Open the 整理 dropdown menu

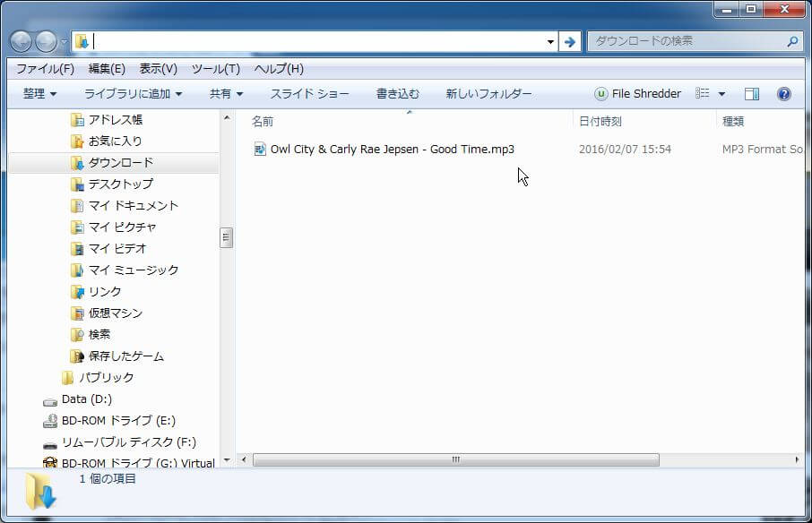(x=34, y=93)
